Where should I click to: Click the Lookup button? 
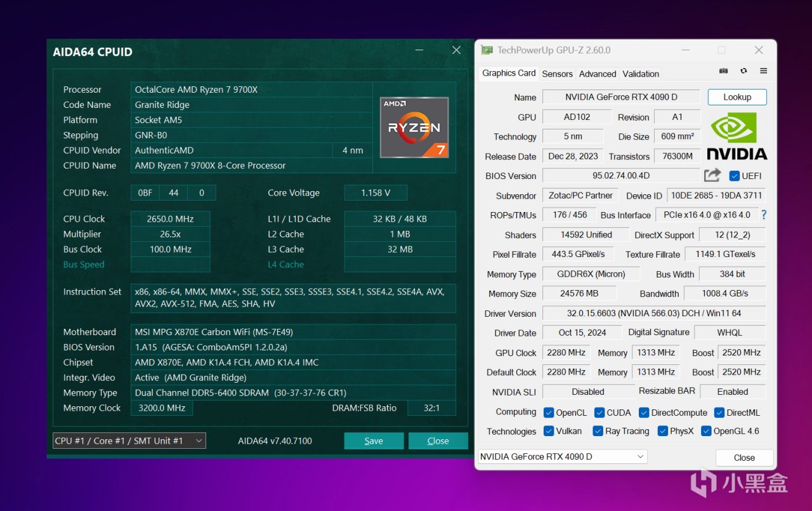[737, 97]
